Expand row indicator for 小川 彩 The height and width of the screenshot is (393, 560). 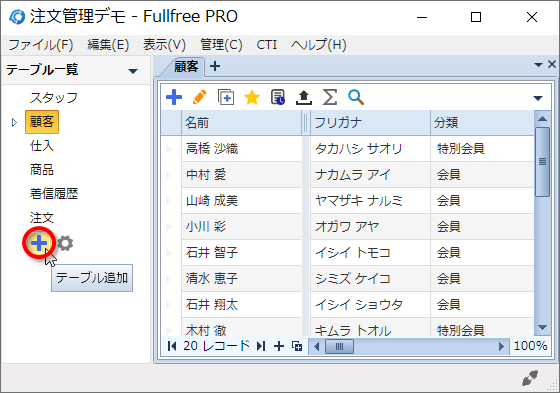(169, 227)
